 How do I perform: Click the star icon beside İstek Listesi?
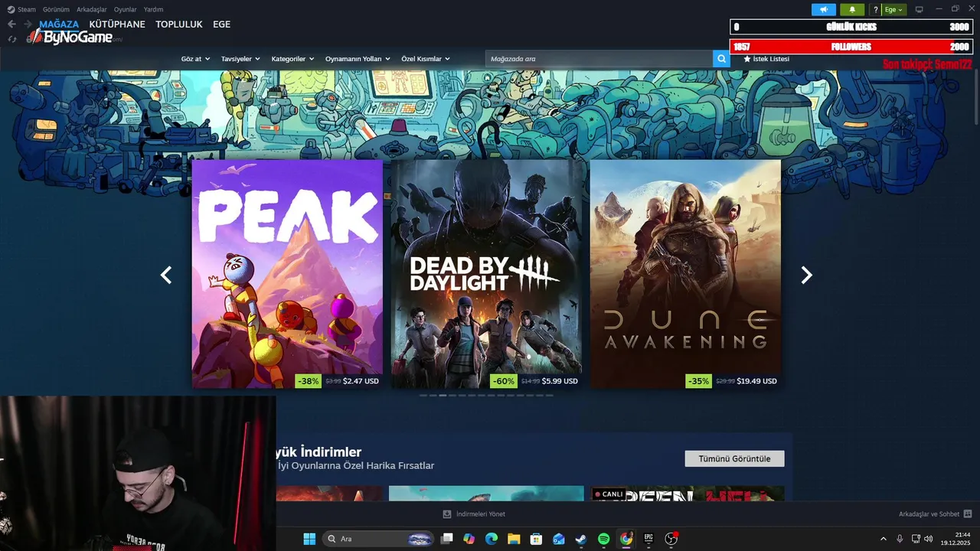tap(747, 59)
